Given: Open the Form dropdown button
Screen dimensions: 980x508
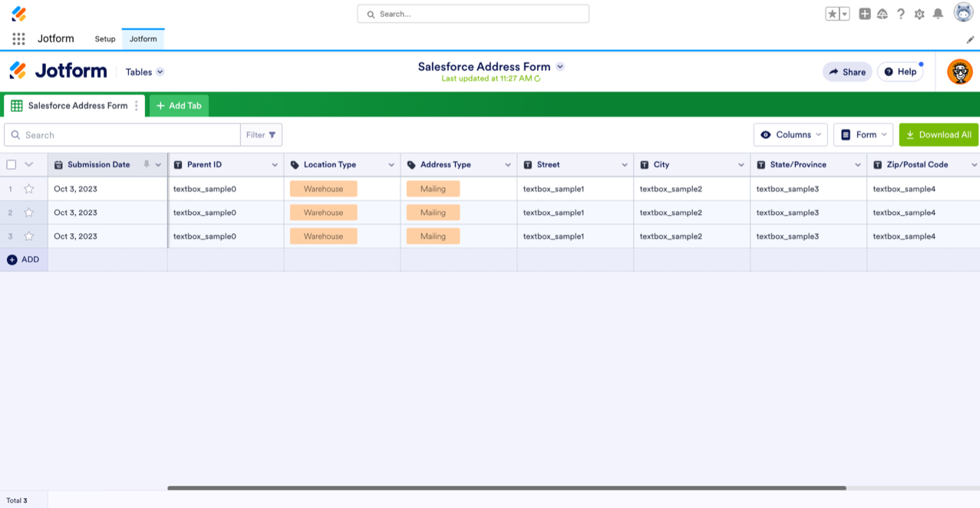Looking at the screenshot, I should click(863, 135).
